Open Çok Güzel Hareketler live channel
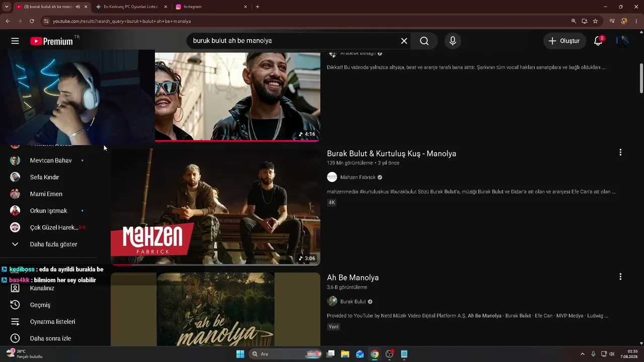Viewport: 644px width, 362px height. click(53, 227)
